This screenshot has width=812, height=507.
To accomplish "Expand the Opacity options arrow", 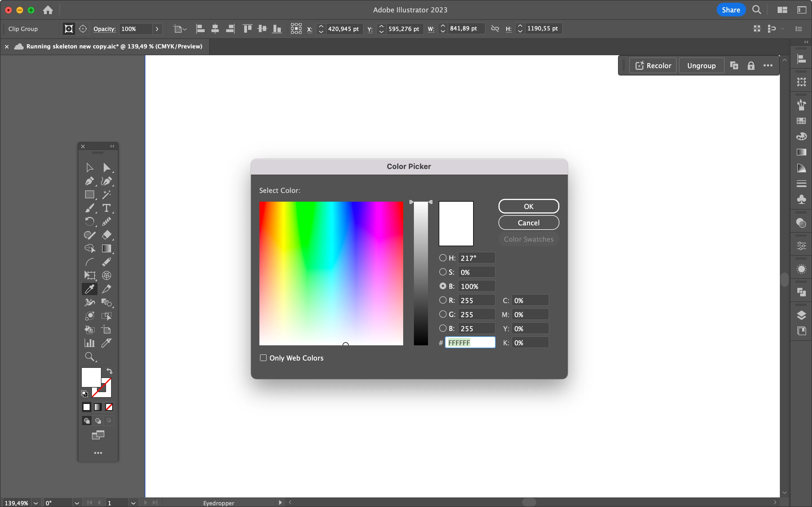I will tap(157, 29).
